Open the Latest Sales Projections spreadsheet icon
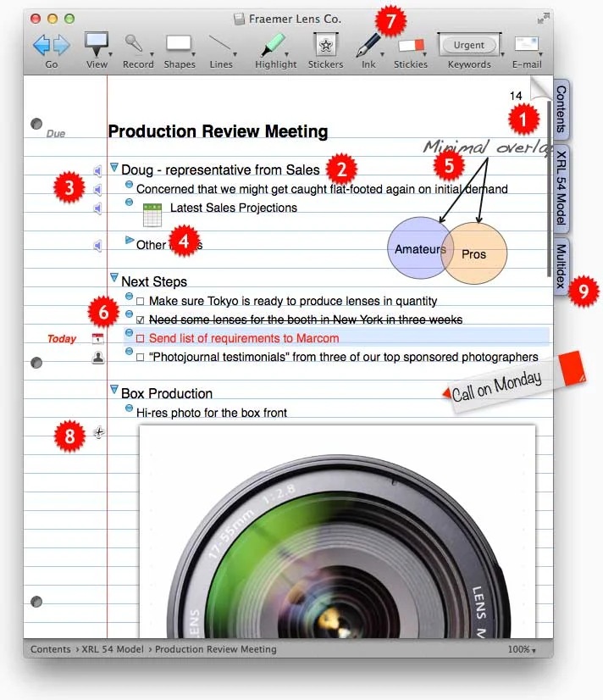The width and height of the screenshot is (603, 700). pos(152,214)
